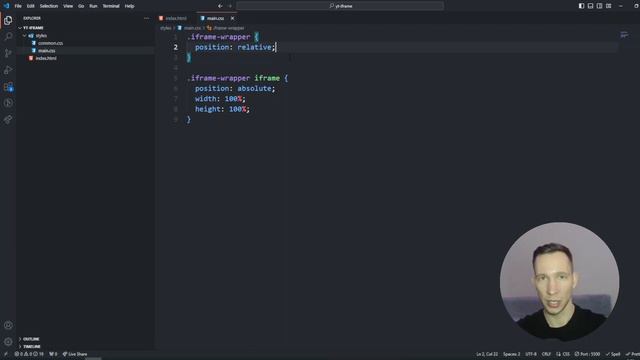The image size is (640, 360).
Task: Change the CRLF end of line sequence
Action: tap(546, 354)
